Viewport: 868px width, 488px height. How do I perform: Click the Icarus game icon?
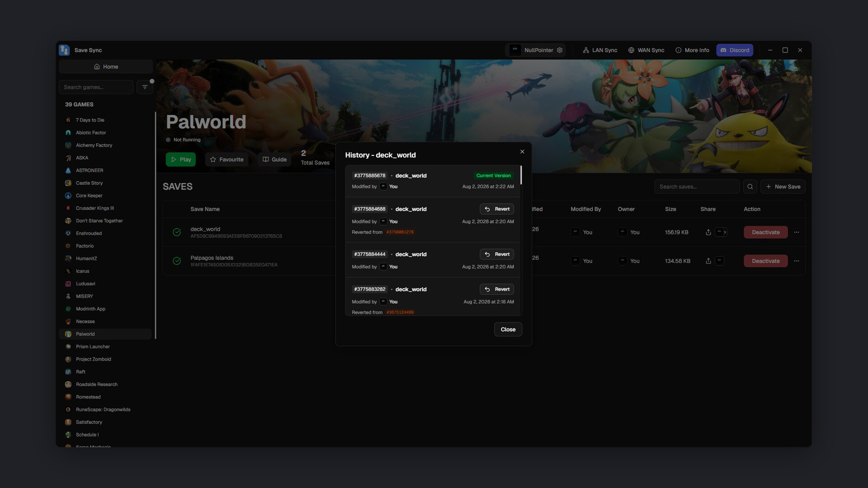point(68,272)
